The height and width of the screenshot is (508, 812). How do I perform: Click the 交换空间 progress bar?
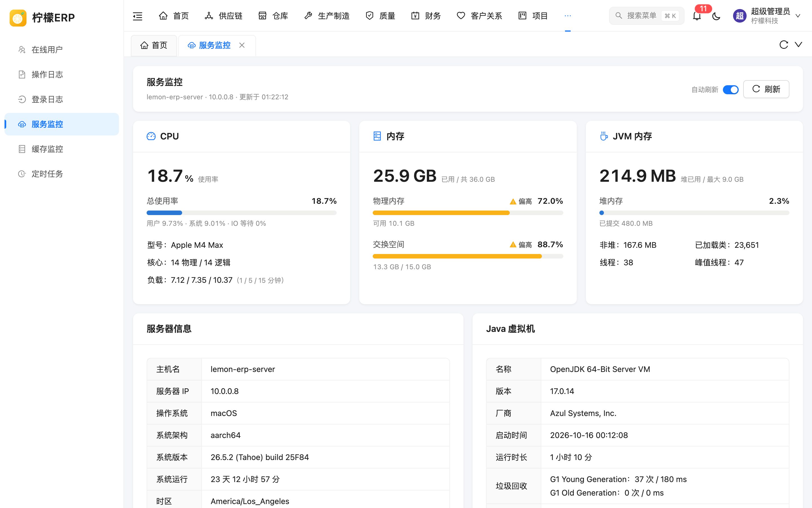click(x=468, y=256)
